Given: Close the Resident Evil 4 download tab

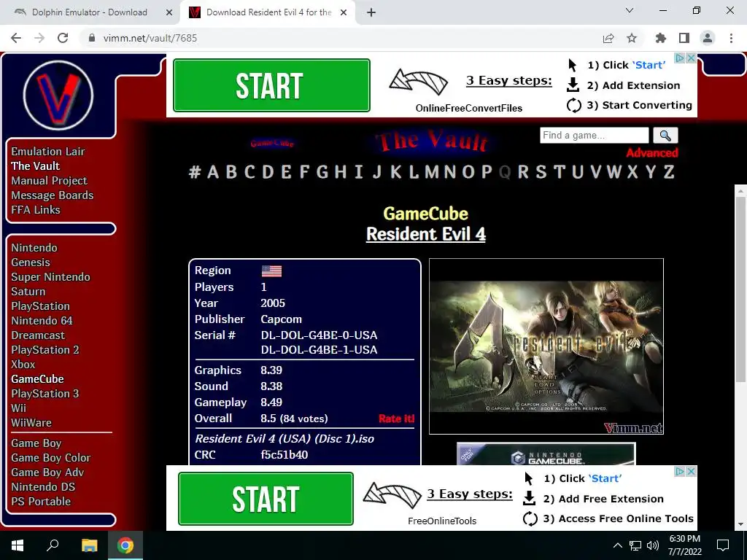Looking at the screenshot, I should pos(344,12).
